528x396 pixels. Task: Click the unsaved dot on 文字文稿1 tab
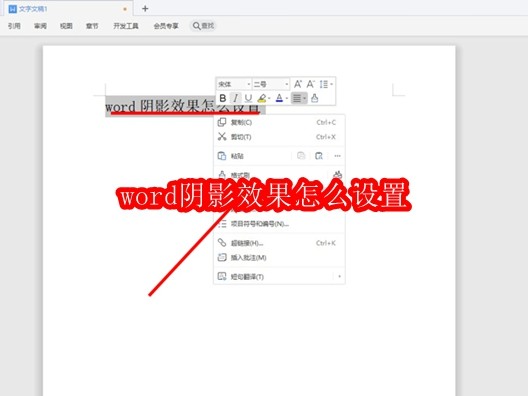pyautogui.click(x=125, y=9)
